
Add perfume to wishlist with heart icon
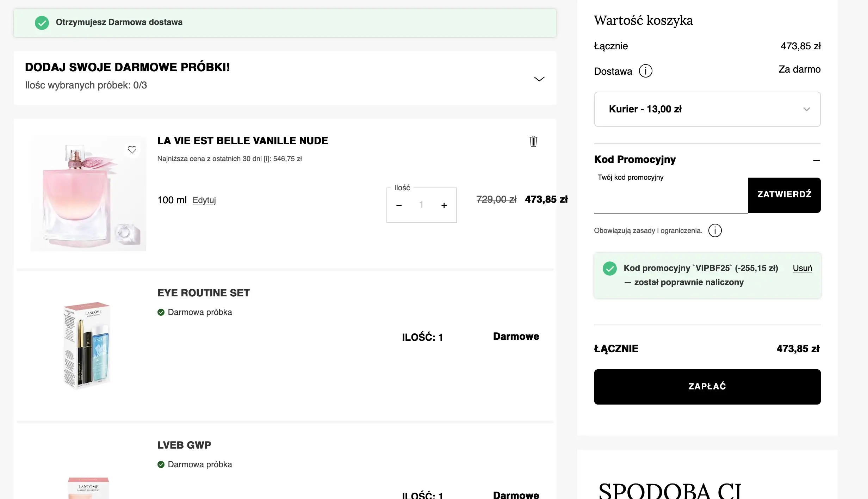tap(132, 150)
